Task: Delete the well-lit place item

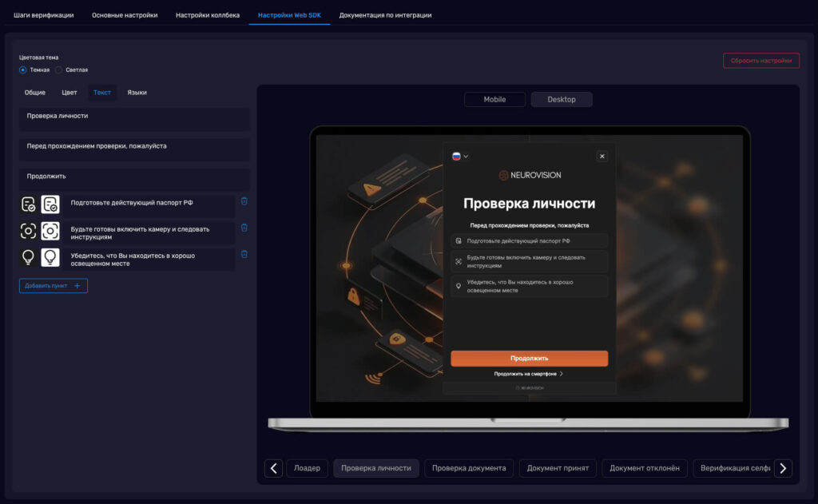Action: coord(244,255)
